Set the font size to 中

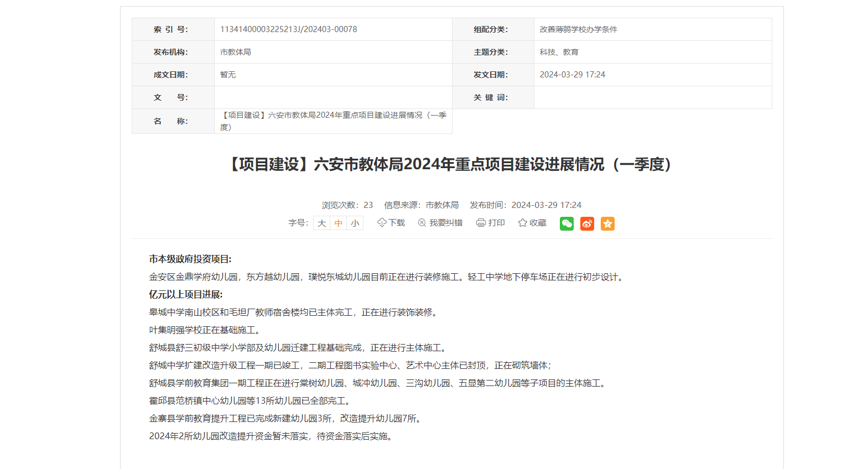(x=338, y=223)
